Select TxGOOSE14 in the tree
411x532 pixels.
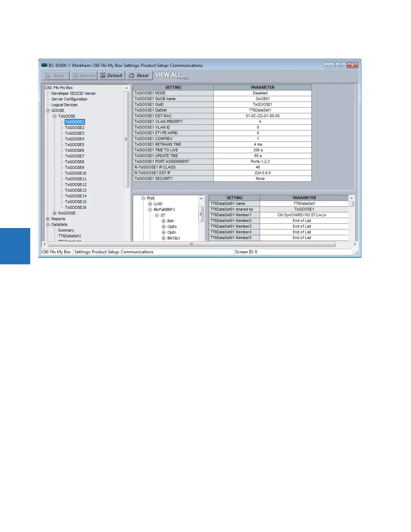[x=76, y=196]
